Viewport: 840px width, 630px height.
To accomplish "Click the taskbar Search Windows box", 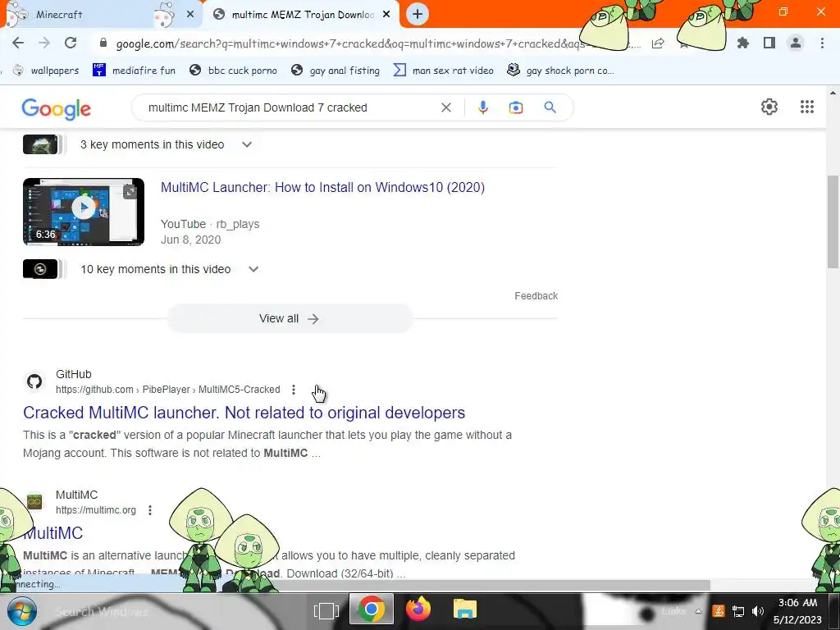I will click(x=102, y=612).
